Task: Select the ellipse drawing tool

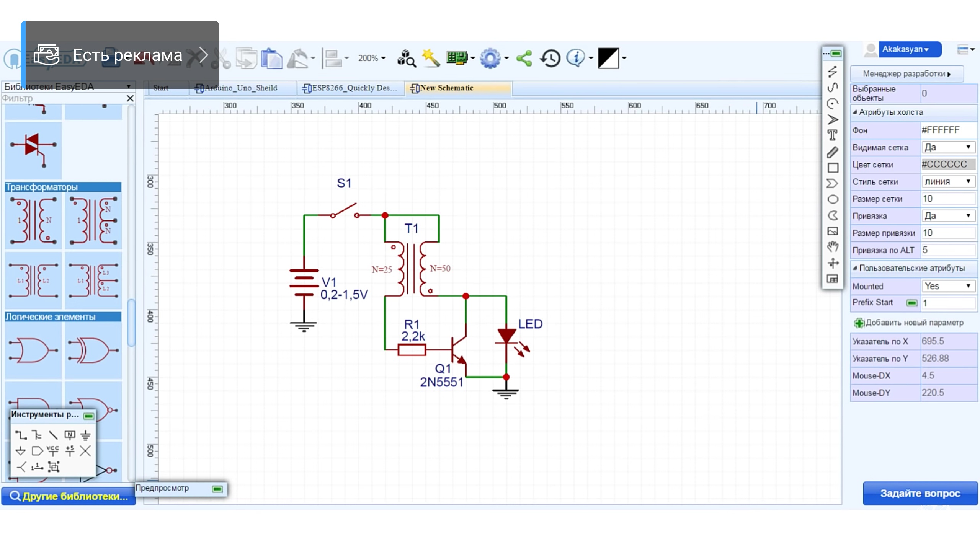Action: [x=833, y=199]
